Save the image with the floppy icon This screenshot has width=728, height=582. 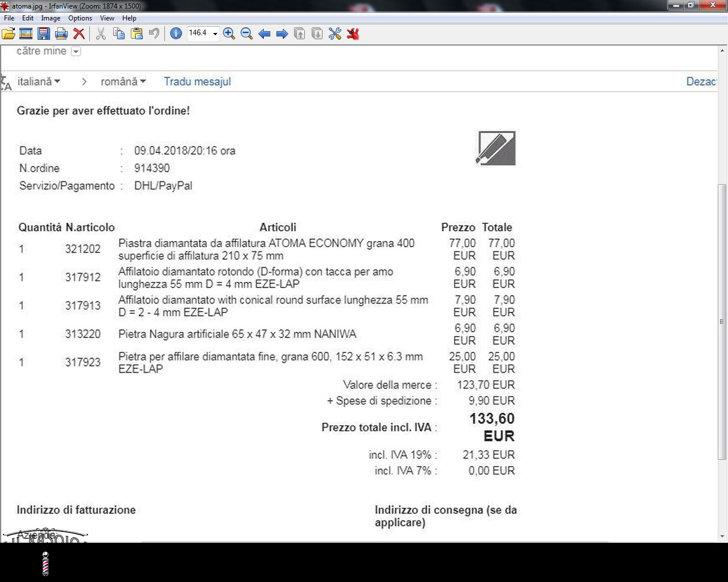44,34
